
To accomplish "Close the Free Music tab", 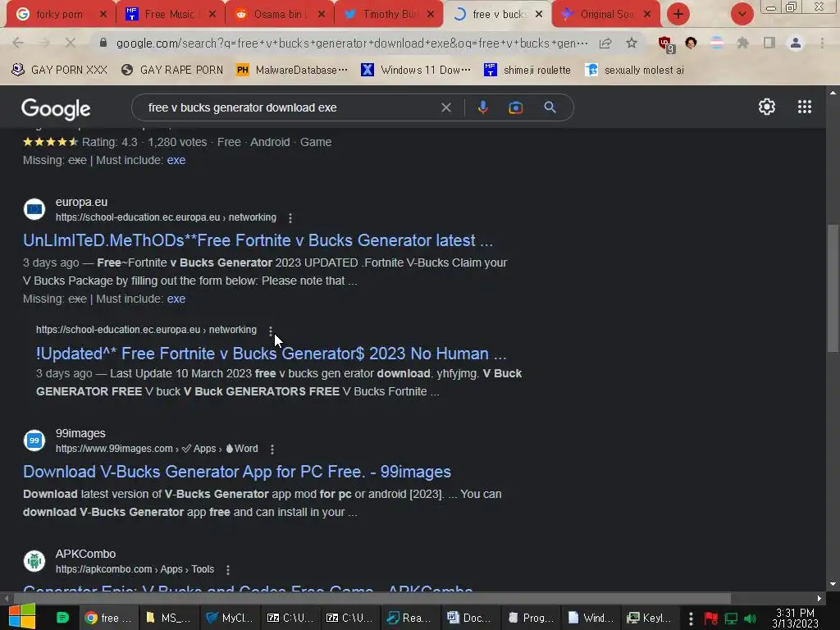I will point(212,14).
